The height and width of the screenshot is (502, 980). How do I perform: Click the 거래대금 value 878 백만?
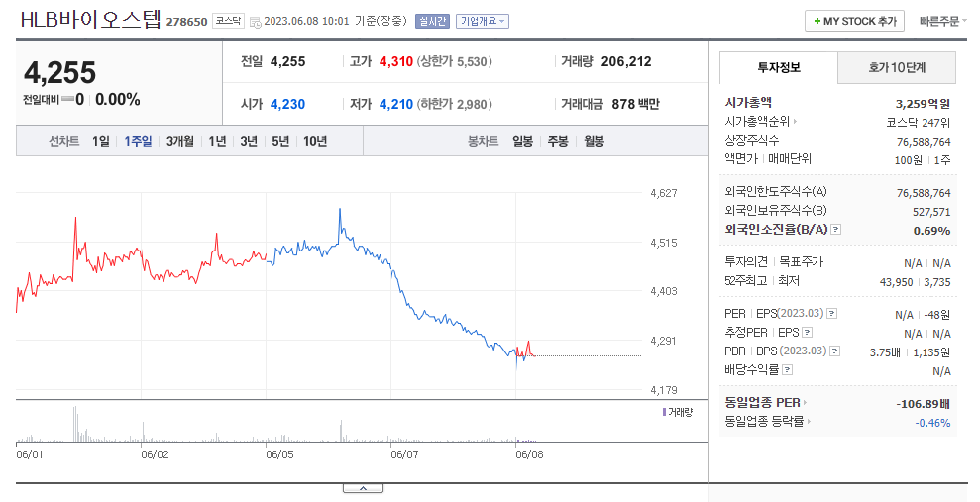pos(635,104)
